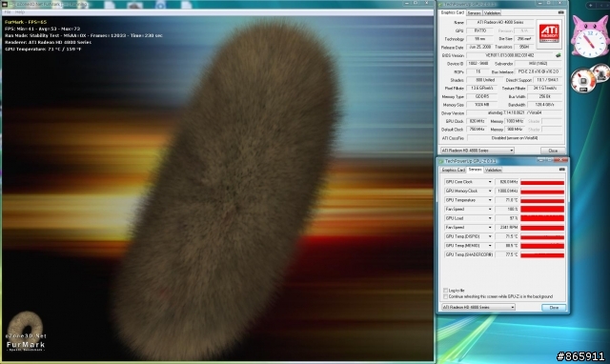This screenshot has width=610, height=364.
Task: Click the GPU Temp (SHADERCORE) red graph bar
Action: (542, 254)
